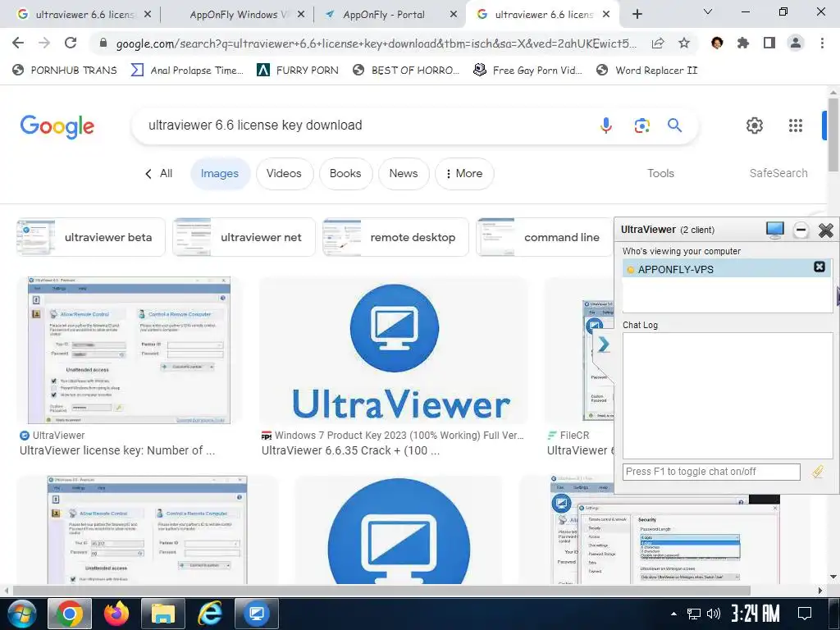This screenshot has height=630, width=840.
Task: Open the SafeSearch dropdown
Action: coord(778,173)
